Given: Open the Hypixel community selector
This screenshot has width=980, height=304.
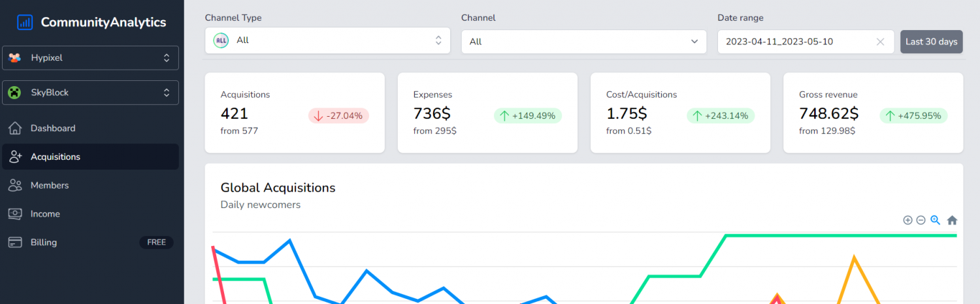Looking at the screenshot, I should 90,57.
